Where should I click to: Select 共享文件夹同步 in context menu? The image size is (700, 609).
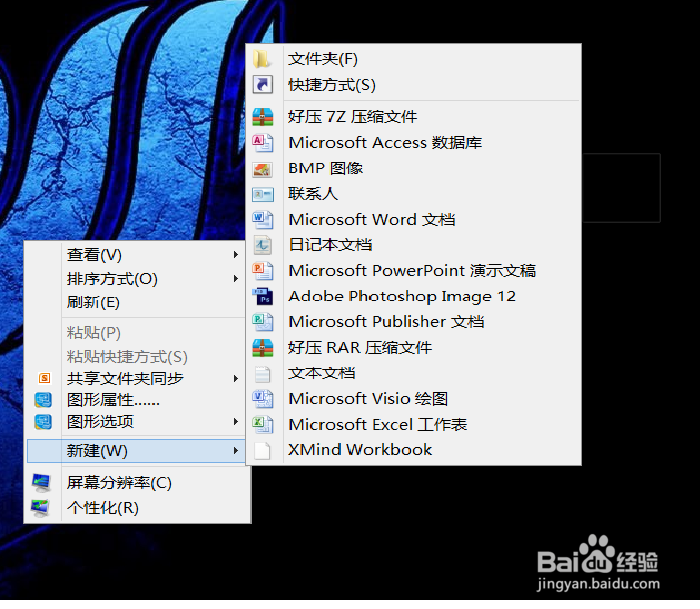(x=136, y=379)
